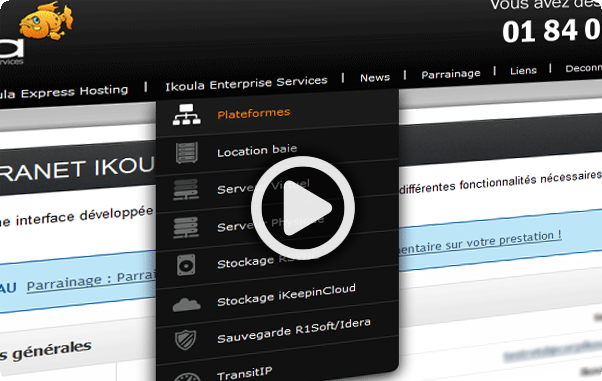Open the Express Hosting menu

[x=64, y=92]
